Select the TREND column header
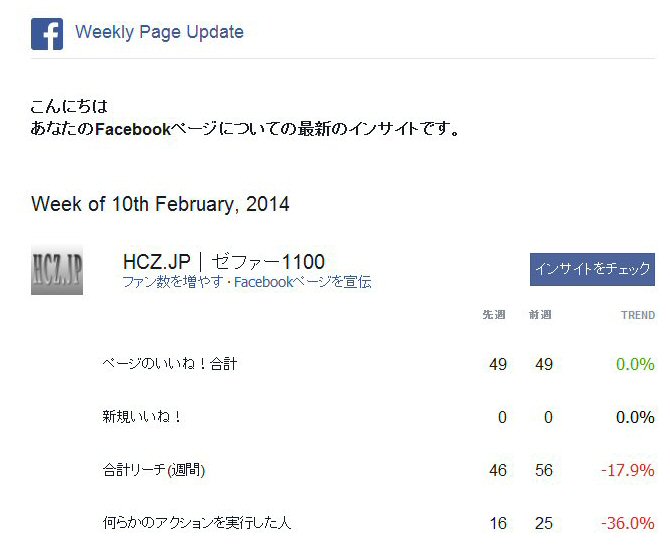This screenshot has width=670, height=546. [638, 315]
